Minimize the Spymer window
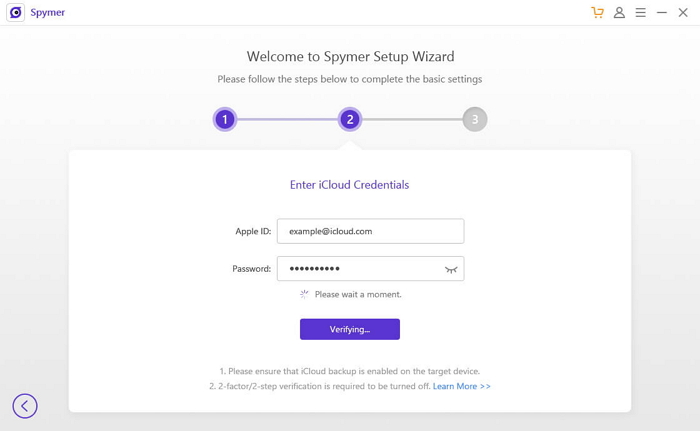 pyautogui.click(x=662, y=13)
